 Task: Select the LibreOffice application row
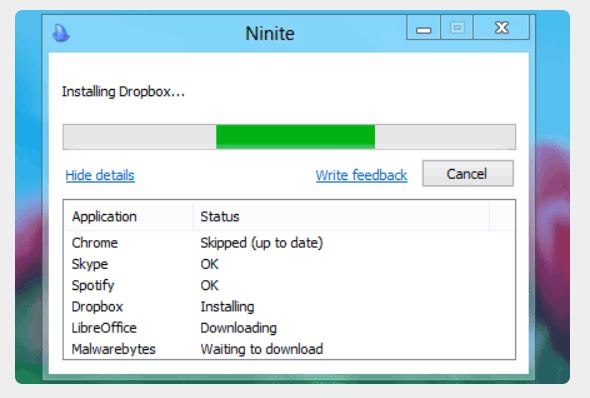[x=289, y=328]
